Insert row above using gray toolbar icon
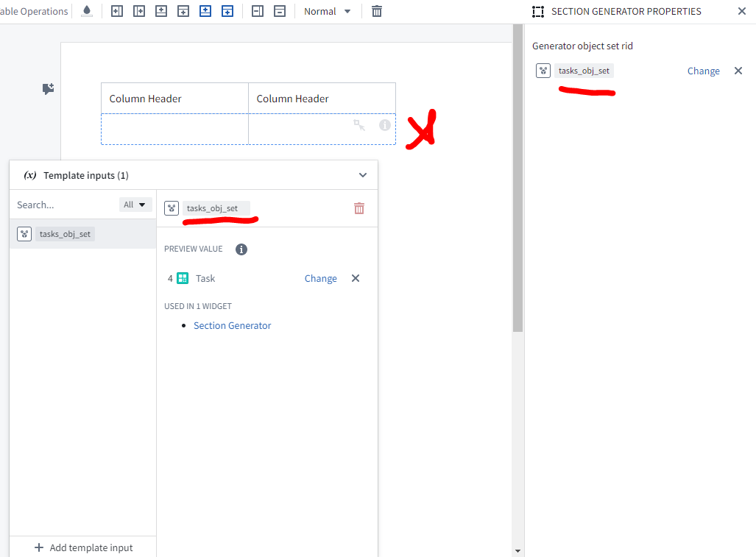Screen dimensions: 756x557 pos(161,11)
